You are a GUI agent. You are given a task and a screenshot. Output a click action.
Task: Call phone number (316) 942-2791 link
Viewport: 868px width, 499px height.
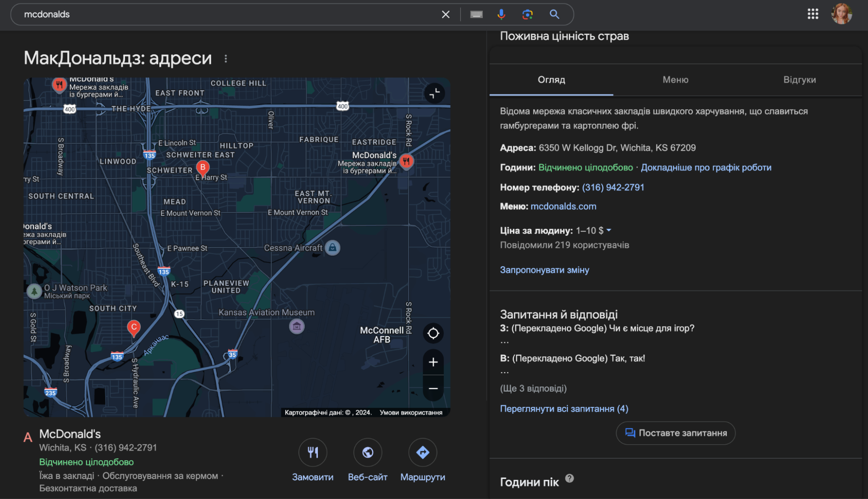click(613, 187)
